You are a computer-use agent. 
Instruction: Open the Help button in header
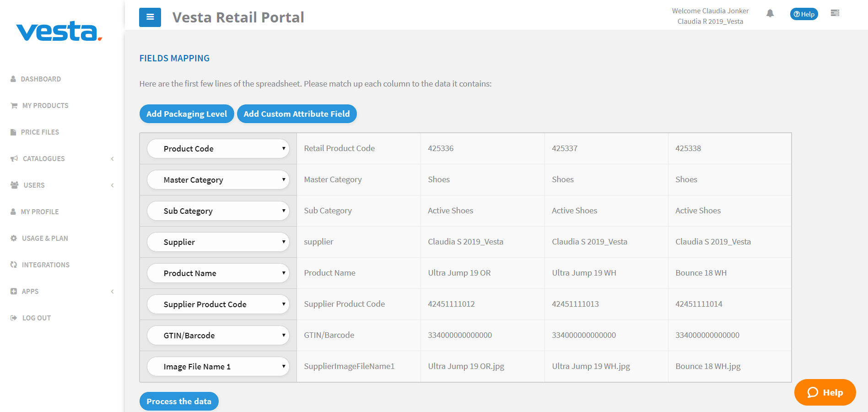pos(804,14)
